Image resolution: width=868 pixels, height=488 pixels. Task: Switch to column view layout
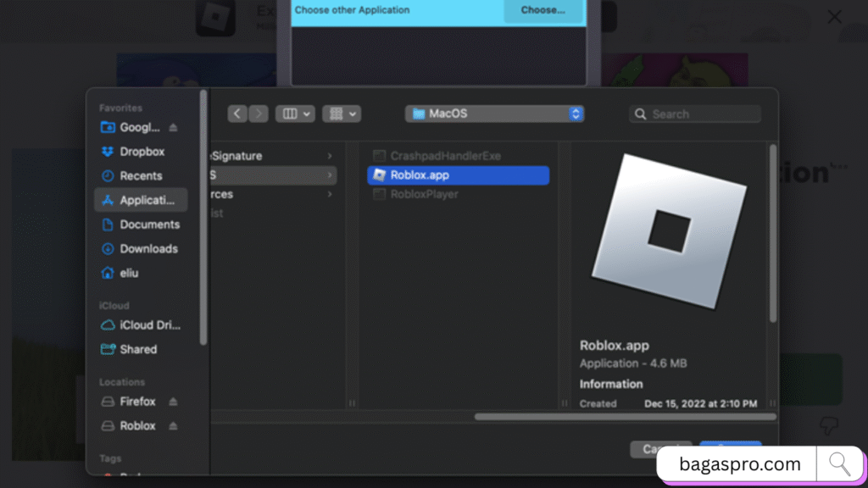290,113
